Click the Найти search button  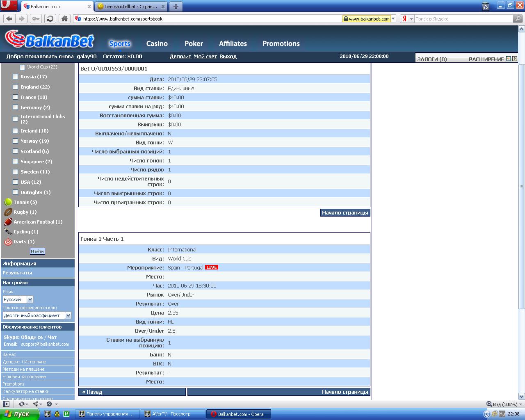(37, 251)
